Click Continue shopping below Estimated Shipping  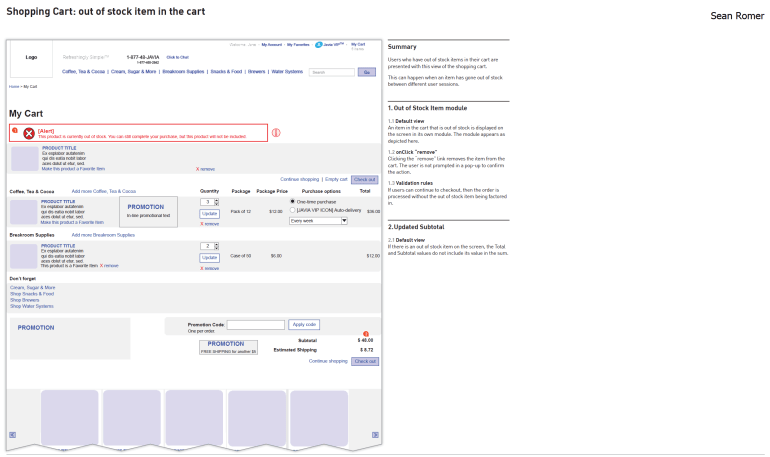click(x=328, y=361)
